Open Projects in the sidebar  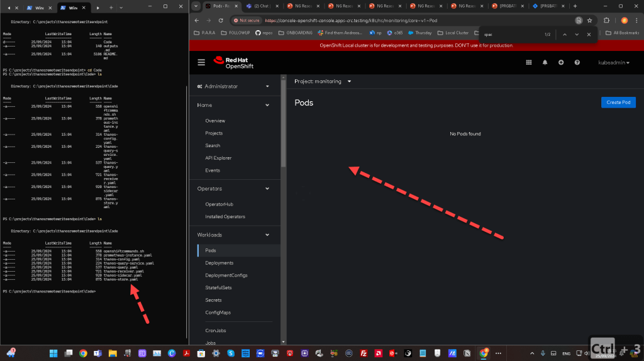214,133
